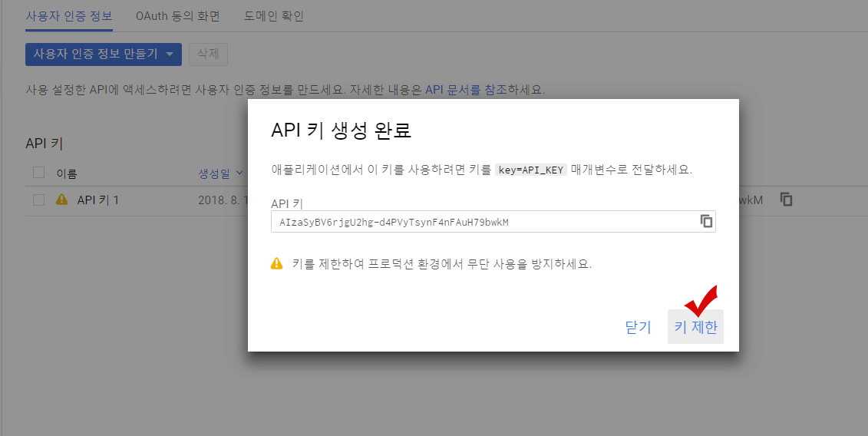Check the API 키 1 row checkbox
Viewport: 868px width, 436px height.
click(x=38, y=200)
